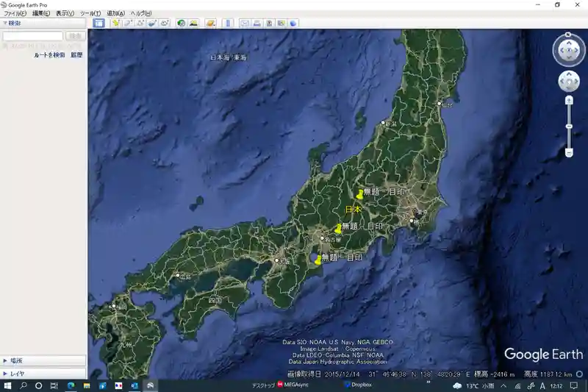The image size is (588, 392).
Task: Click the N north compass button
Action: tap(568, 35)
